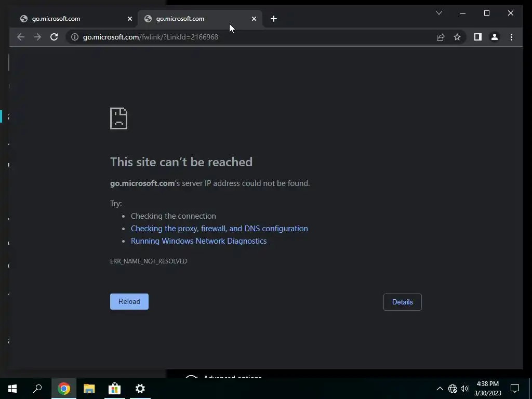Open the notification center icon
532x399 pixels.
coord(515,389)
